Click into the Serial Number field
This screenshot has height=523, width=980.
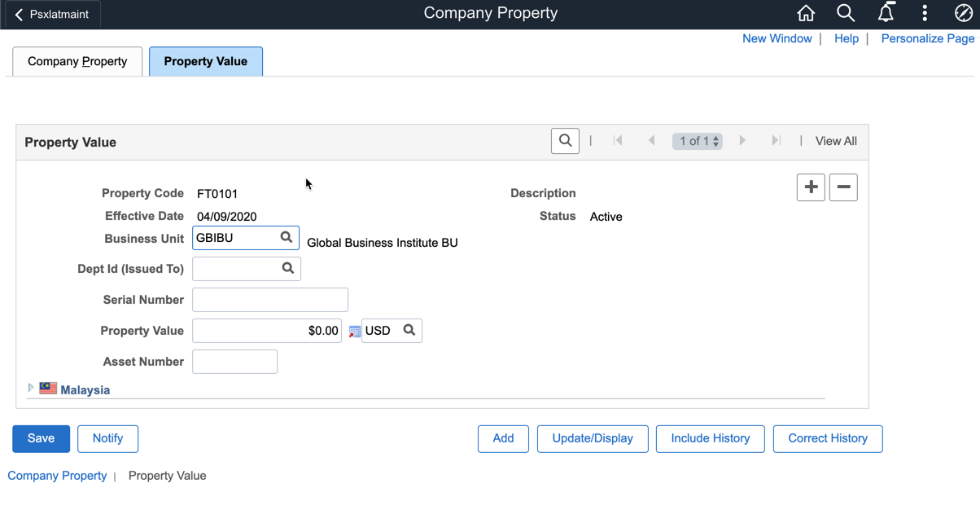(x=270, y=300)
